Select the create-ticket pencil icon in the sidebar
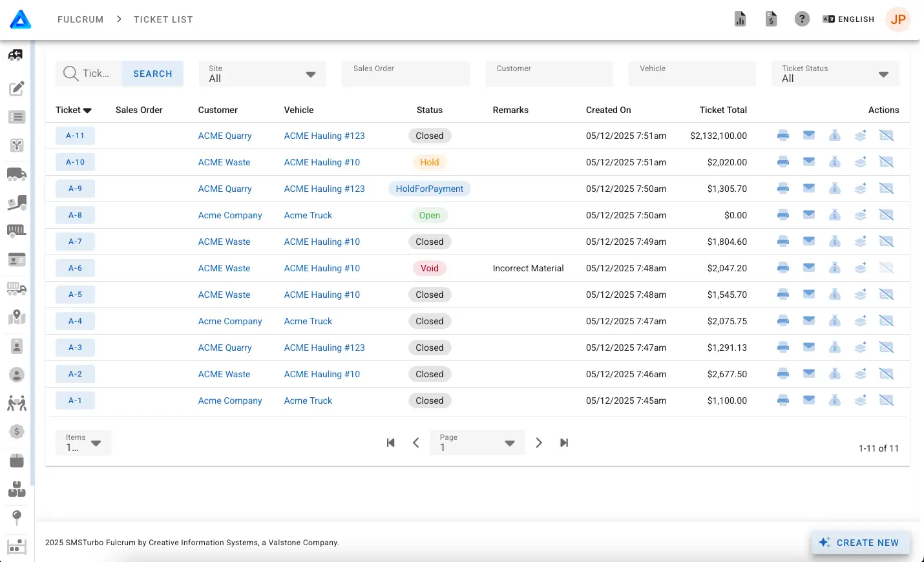 (x=16, y=88)
